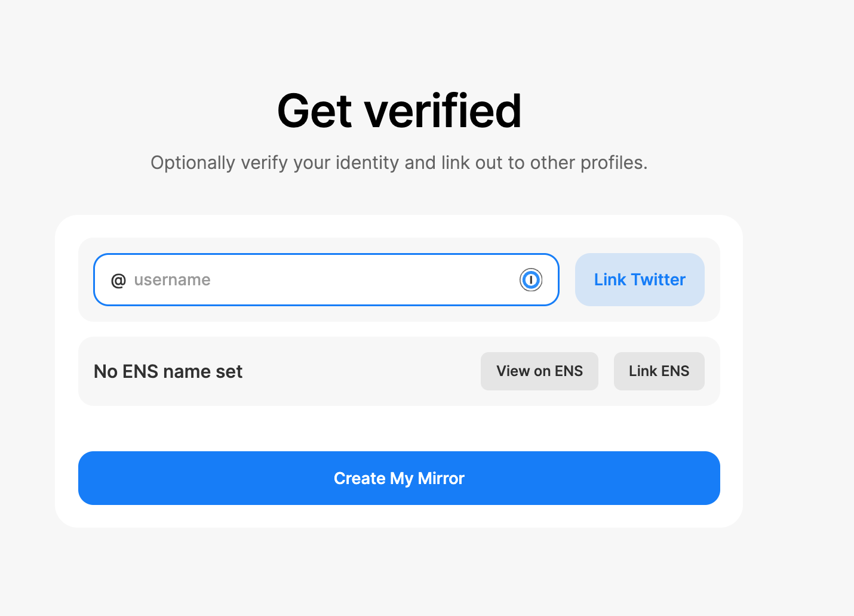This screenshot has width=854, height=616.
Task: Focus the Twitter username input field
Action: 326,279
